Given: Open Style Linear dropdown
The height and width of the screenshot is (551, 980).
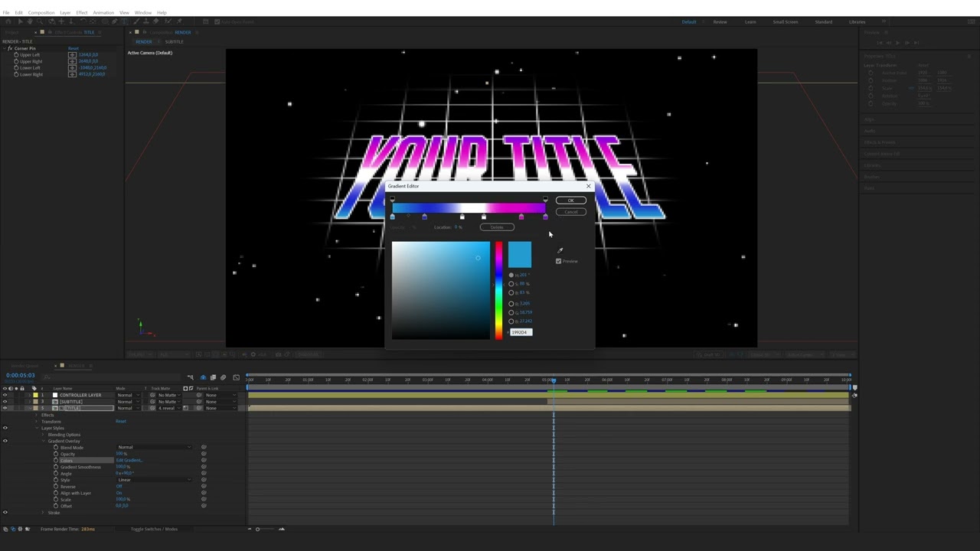Looking at the screenshot, I should coord(154,480).
